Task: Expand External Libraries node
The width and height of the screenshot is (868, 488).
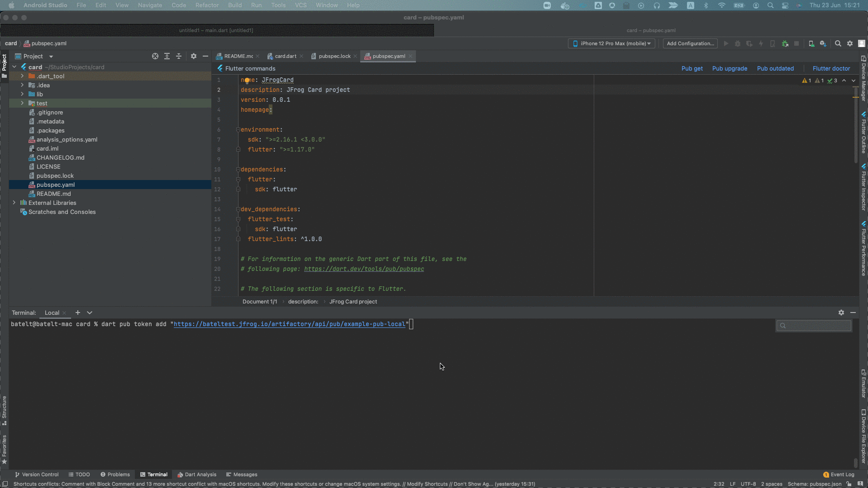Action: click(x=14, y=203)
